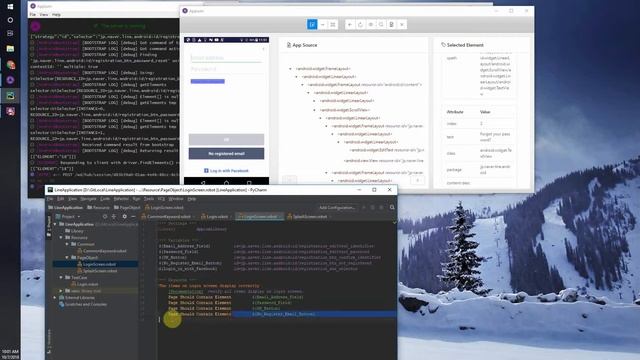Select the android.widget.EditText source node
This screenshot has width=640, height=360.
point(386,150)
